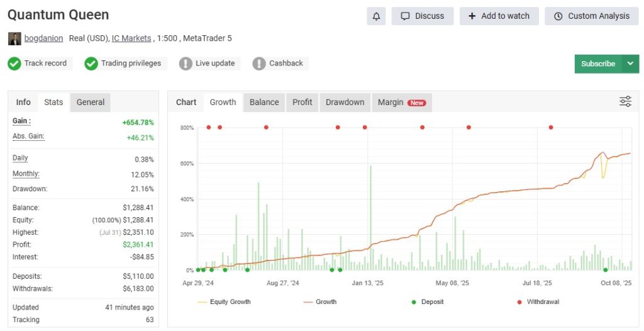The image size is (644, 331).
Task: Click the Cashback warning icon
Action: point(259,64)
